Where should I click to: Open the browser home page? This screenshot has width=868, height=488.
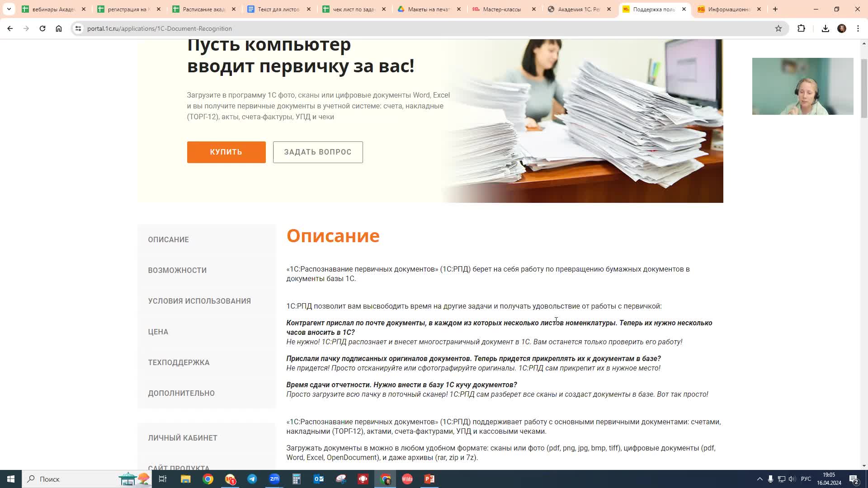[x=59, y=28]
